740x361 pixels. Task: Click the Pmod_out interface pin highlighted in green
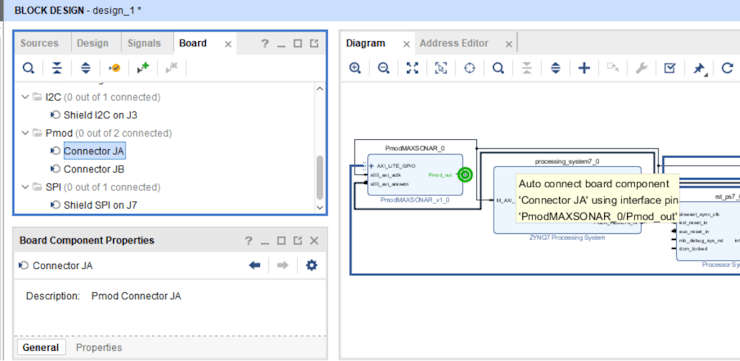coord(465,175)
